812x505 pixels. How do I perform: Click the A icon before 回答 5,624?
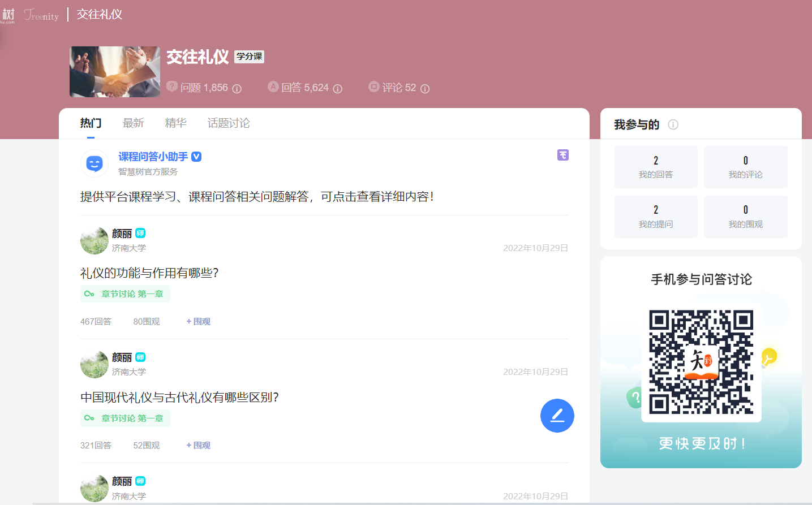click(273, 87)
